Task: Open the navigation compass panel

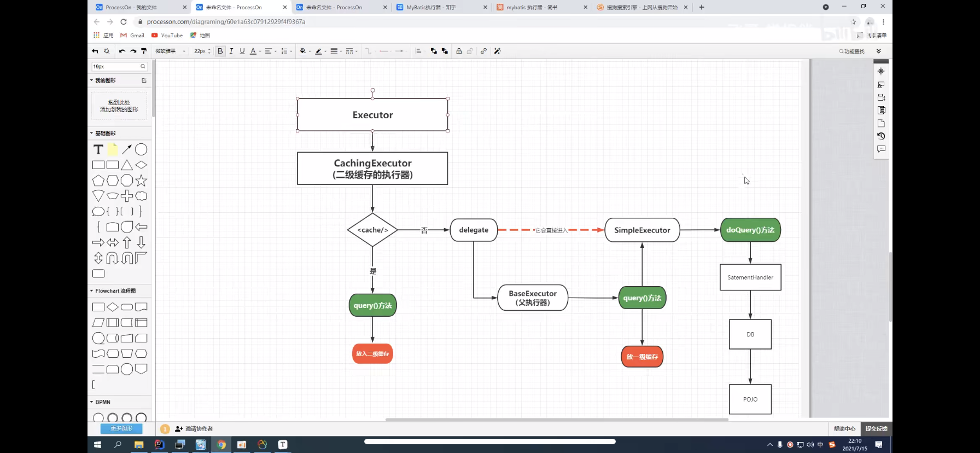Action: pyautogui.click(x=881, y=71)
